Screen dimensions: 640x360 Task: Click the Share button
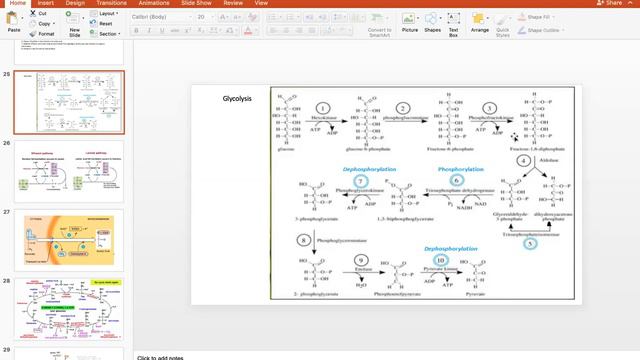coord(609,3)
